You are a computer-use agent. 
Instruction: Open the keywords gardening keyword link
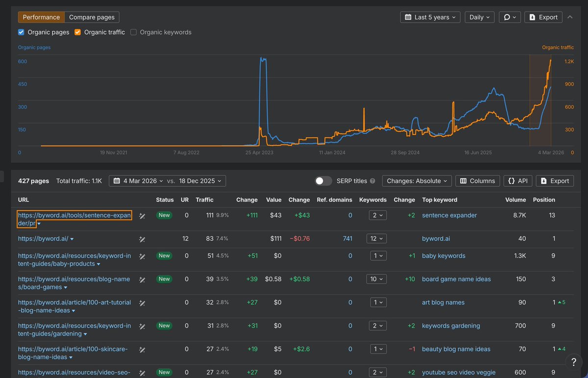[451, 326]
